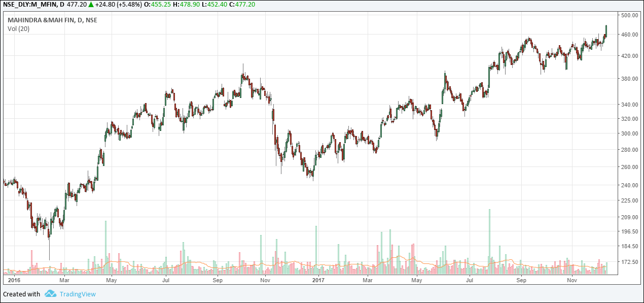Click the 184.50 price axis label
This screenshot has height=303, width=644.
click(629, 246)
